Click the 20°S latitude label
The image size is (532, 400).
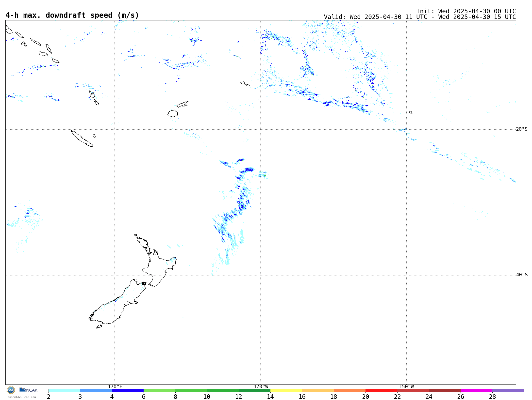[x=522, y=129]
